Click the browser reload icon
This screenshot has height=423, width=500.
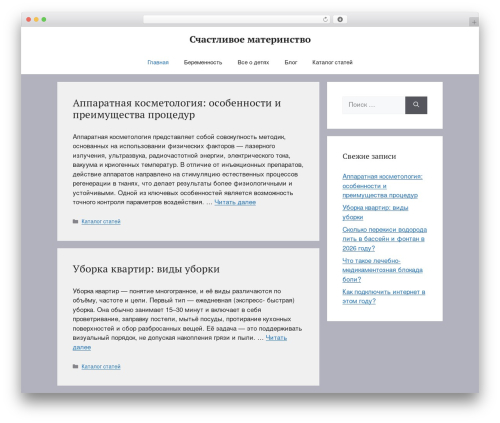click(x=325, y=20)
